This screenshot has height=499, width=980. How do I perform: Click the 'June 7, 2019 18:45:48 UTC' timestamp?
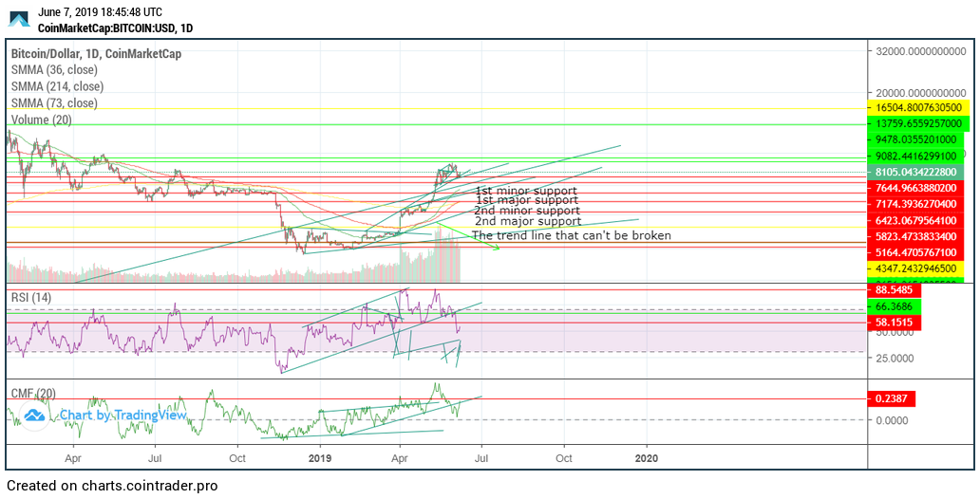(x=100, y=12)
